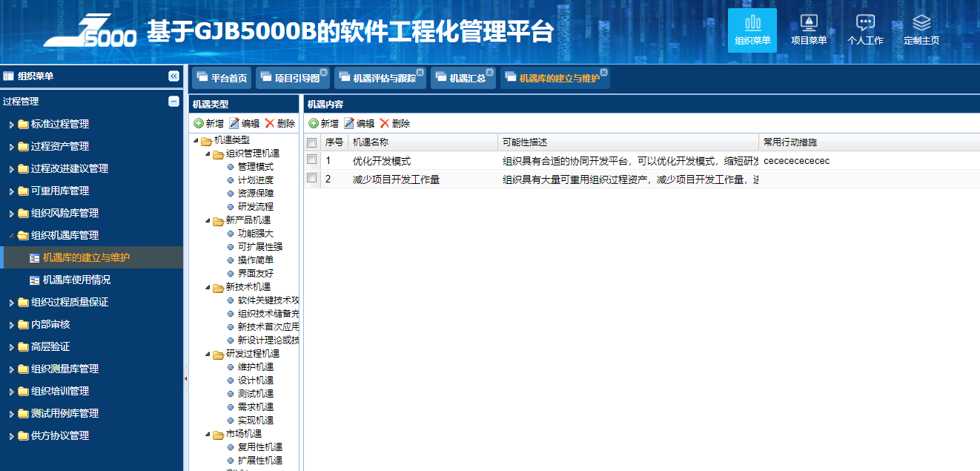The image size is (980, 471).
Task: Open 定制主页 via its top-right icon
Action: pos(921,30)
